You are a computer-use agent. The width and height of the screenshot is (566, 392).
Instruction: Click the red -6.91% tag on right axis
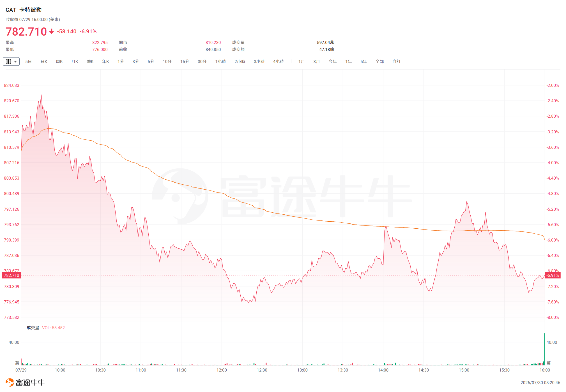click(x=553, y=275)
